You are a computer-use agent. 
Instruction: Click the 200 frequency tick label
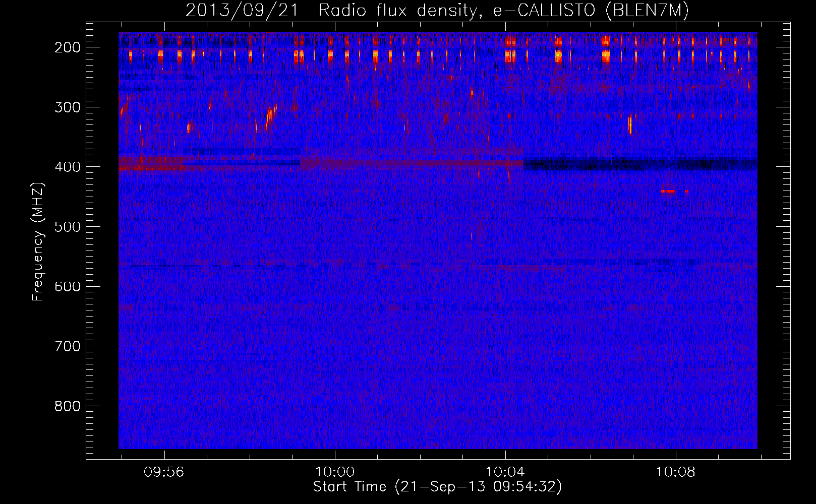68,47
